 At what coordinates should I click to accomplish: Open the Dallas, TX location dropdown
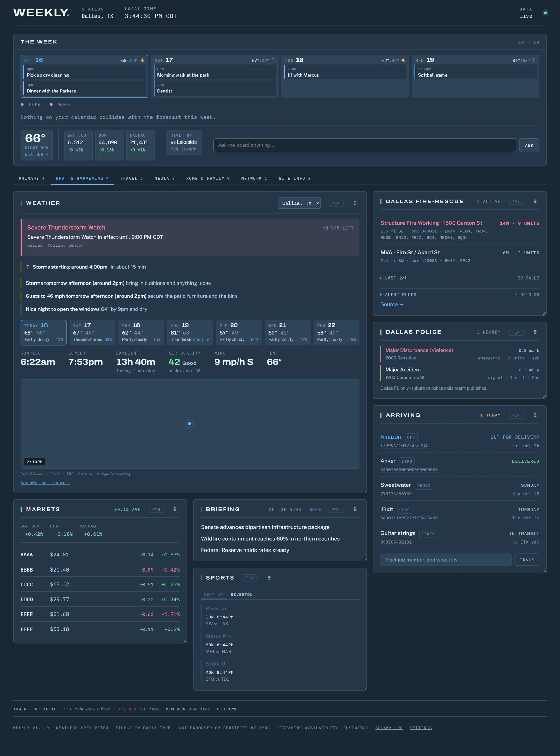tap(299, 203)
